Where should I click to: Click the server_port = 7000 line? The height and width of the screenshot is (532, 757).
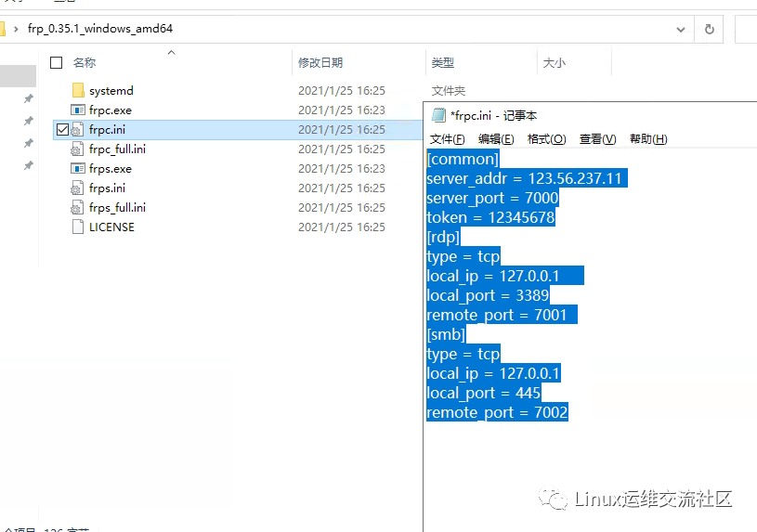492,198
